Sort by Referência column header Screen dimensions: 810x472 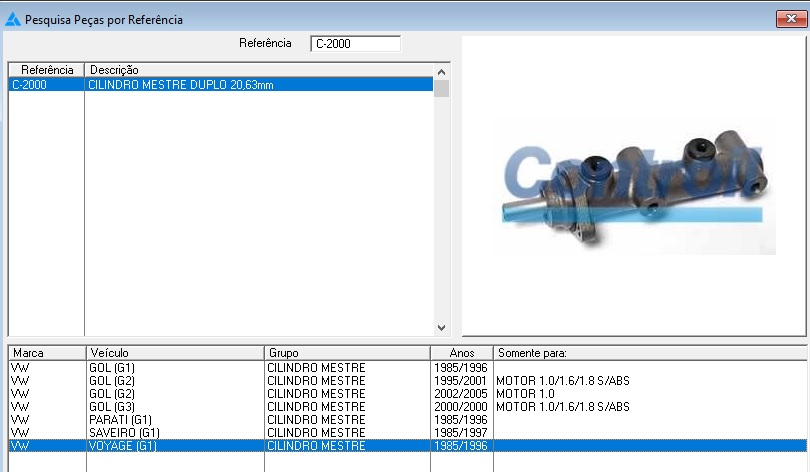(x=46, y=70)
